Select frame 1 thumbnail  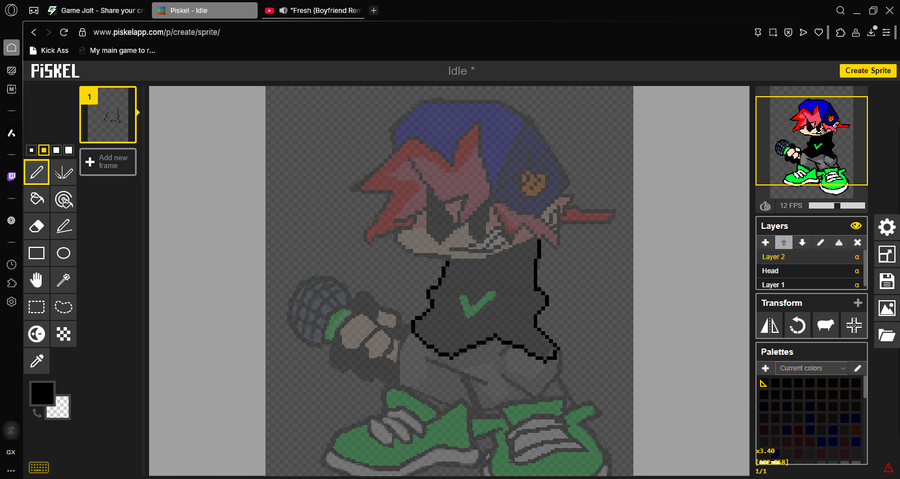[x=108, y=115]
